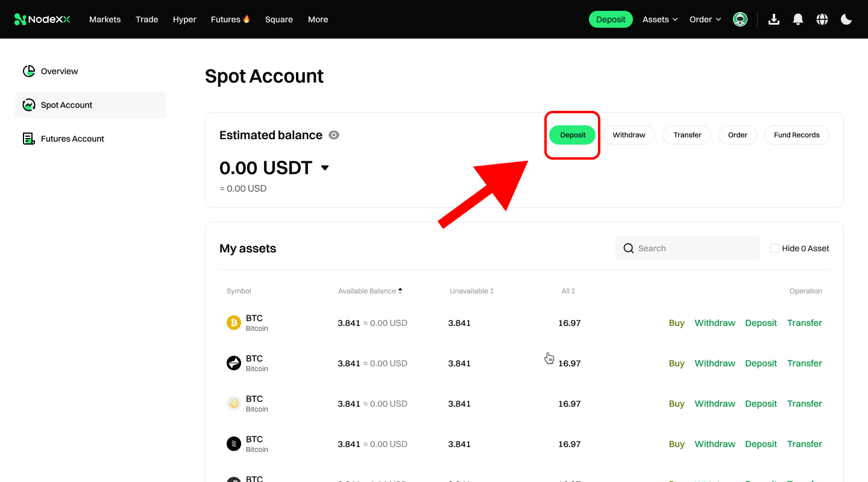Click the green Deposit button in balance card

573,135
